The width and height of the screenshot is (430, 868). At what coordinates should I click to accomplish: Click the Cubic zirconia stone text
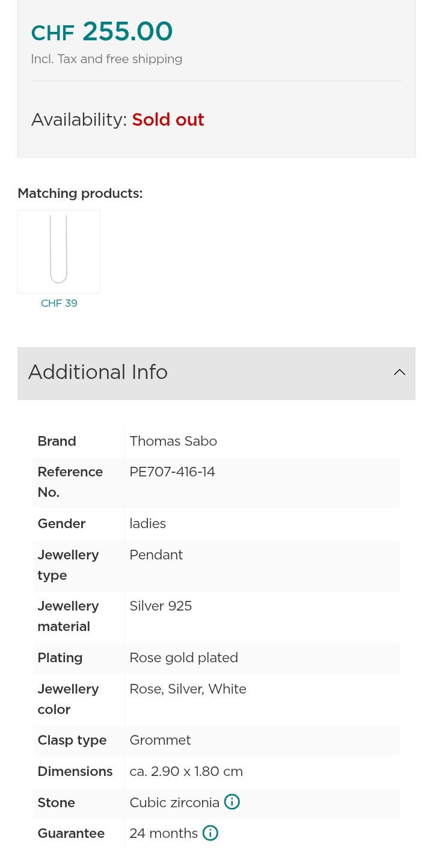(174, 802)
